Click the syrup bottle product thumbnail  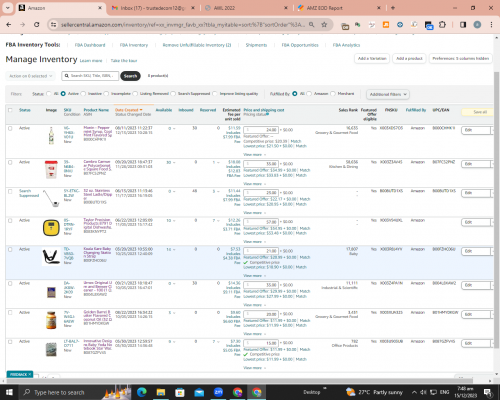tap(51, 135)
